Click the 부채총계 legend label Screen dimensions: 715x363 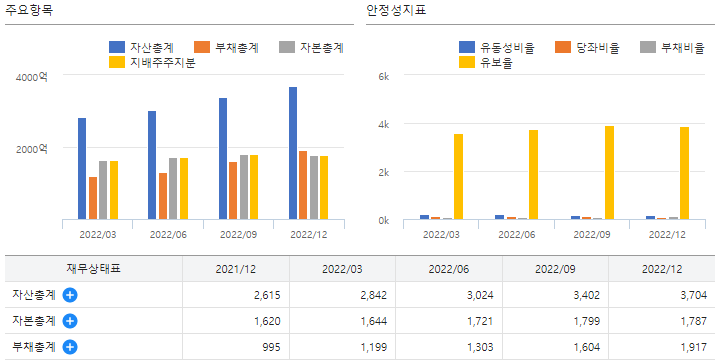pyautogui.click(x=237, y=47)
